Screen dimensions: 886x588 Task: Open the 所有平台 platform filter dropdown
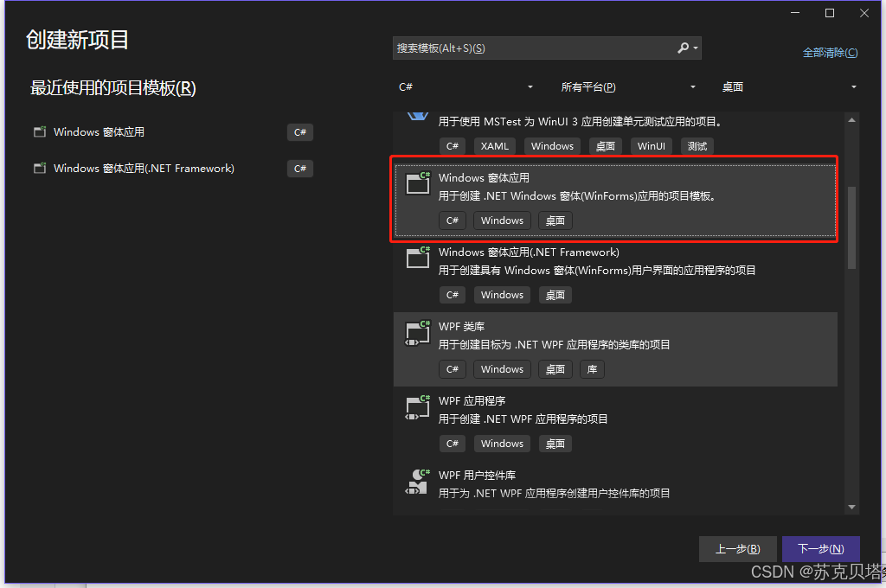coord(628,87)
